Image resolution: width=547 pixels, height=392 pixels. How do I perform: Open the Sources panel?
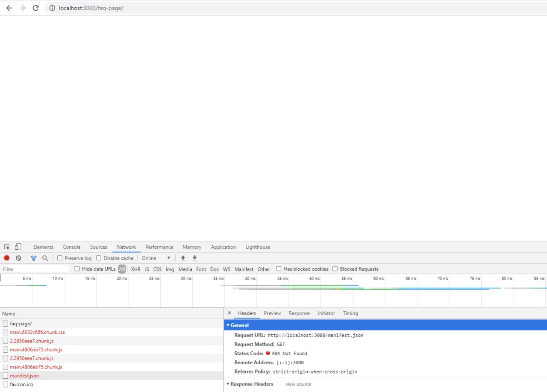click(x=98, y=247)
